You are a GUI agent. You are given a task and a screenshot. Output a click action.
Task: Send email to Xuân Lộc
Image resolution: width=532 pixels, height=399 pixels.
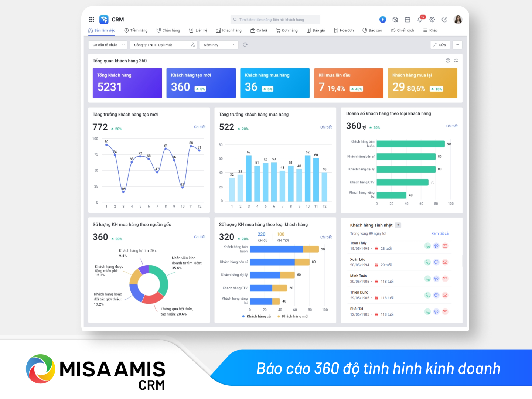coord(445,262)
